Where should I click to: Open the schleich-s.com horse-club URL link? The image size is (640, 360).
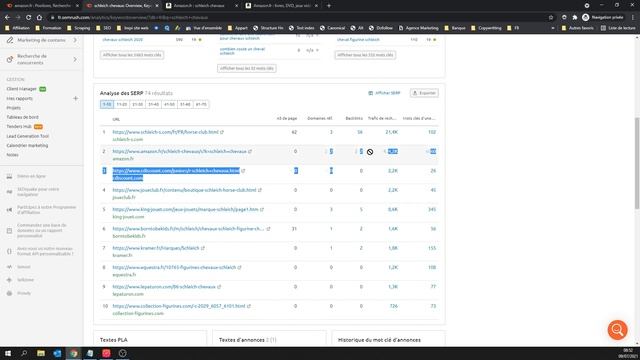coord(166,132)
